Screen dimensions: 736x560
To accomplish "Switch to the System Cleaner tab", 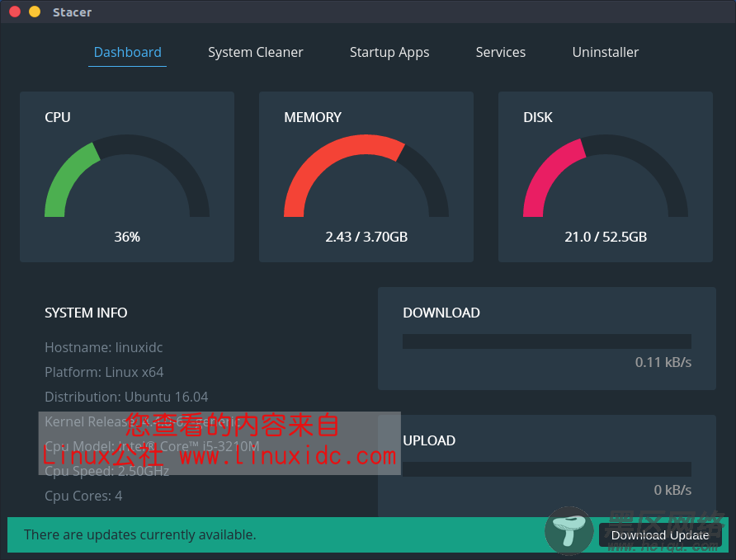I will [255, 52].
